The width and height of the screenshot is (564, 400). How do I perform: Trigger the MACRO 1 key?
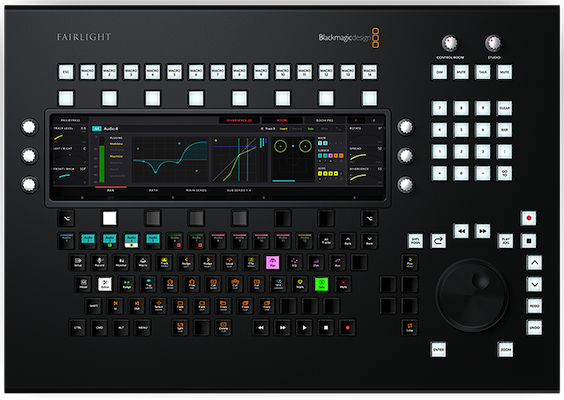(87, 72)
